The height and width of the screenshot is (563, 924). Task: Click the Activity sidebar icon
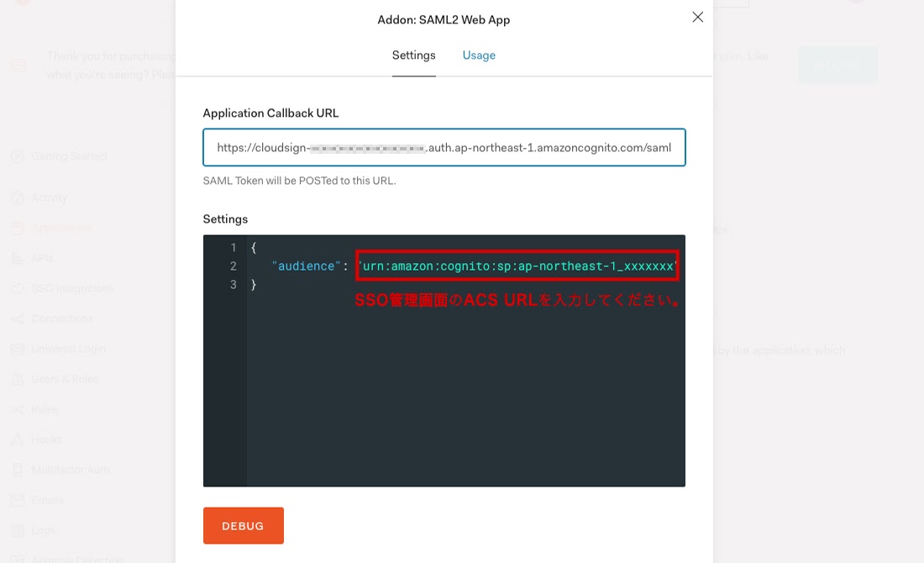[x=18, y=197]
